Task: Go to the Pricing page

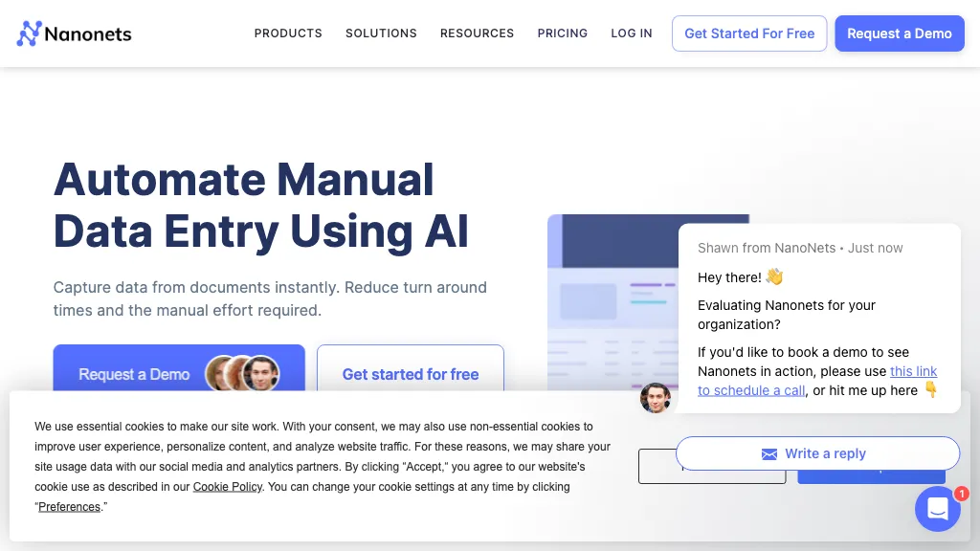Action: [563, 33]
